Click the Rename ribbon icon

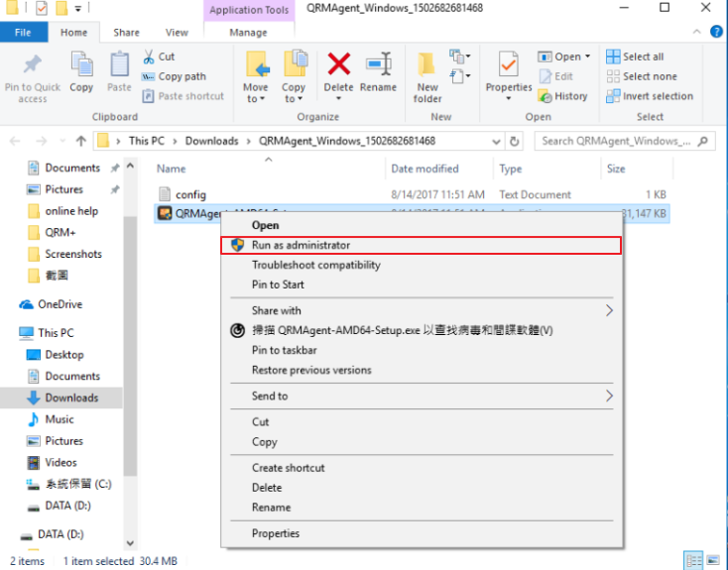379,63
